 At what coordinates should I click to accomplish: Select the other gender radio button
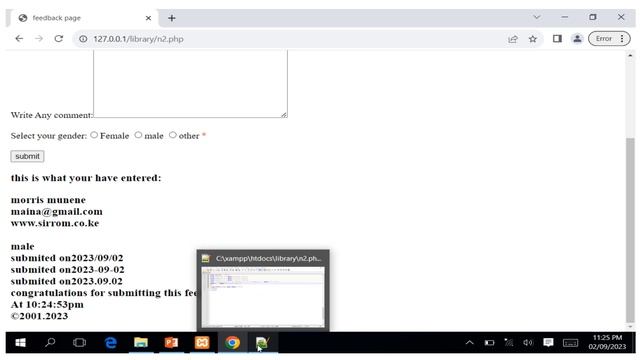pyautogui.click(x=173, y=135)
